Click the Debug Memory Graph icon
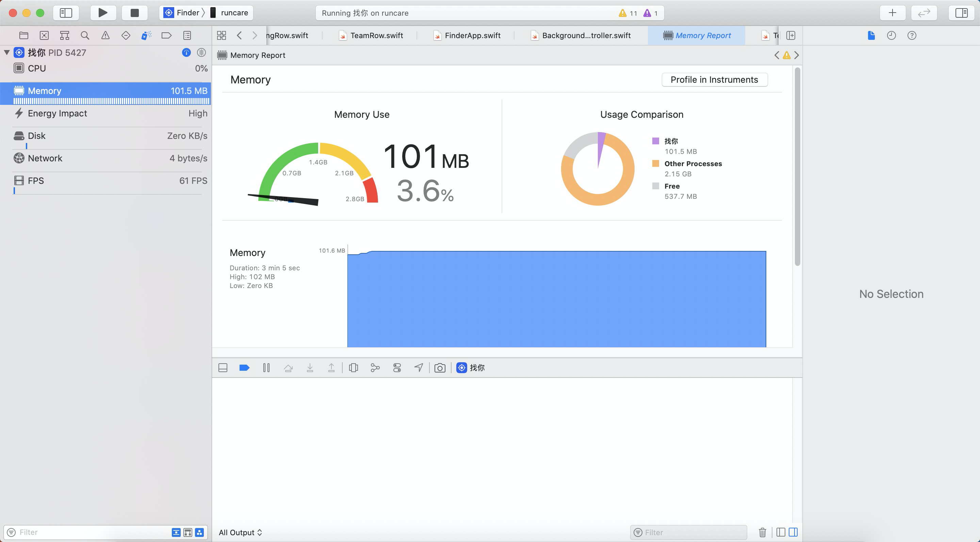This screenshot has width=980, height=542. pos(375,368)
